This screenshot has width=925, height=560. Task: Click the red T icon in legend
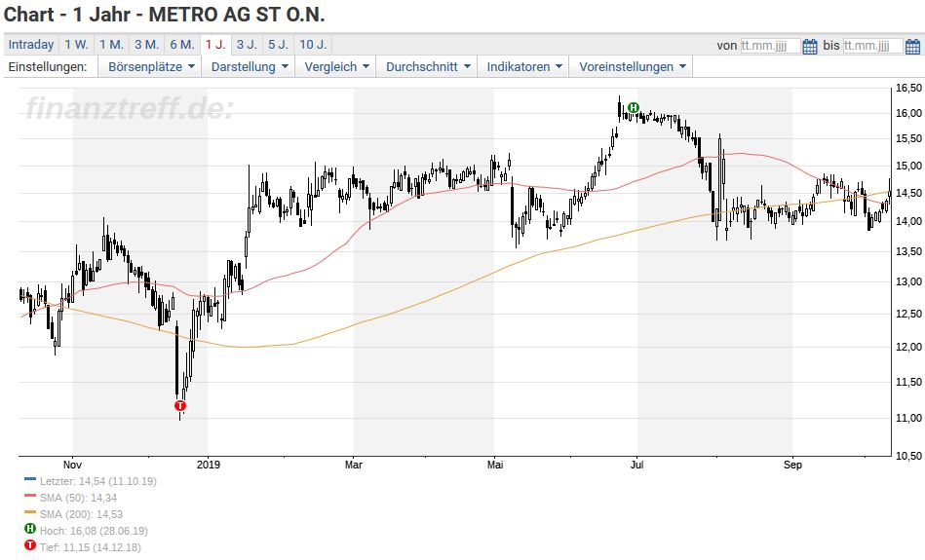(x=30, y=545)
